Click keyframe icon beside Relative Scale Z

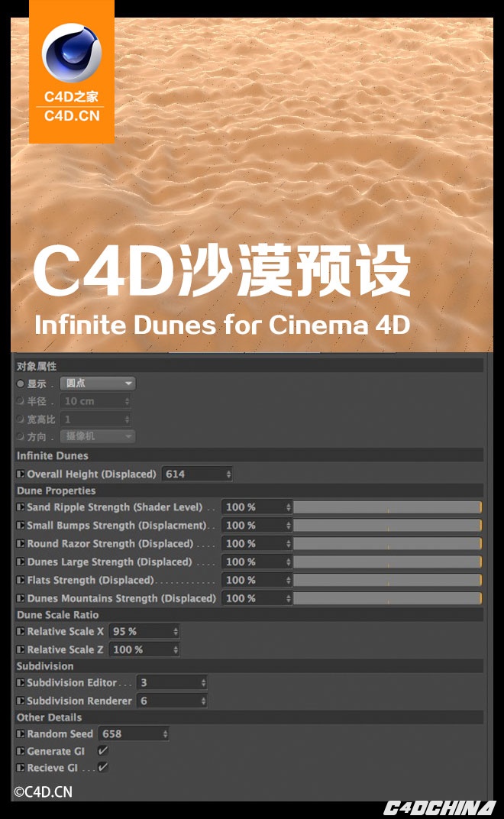[21, 649]
